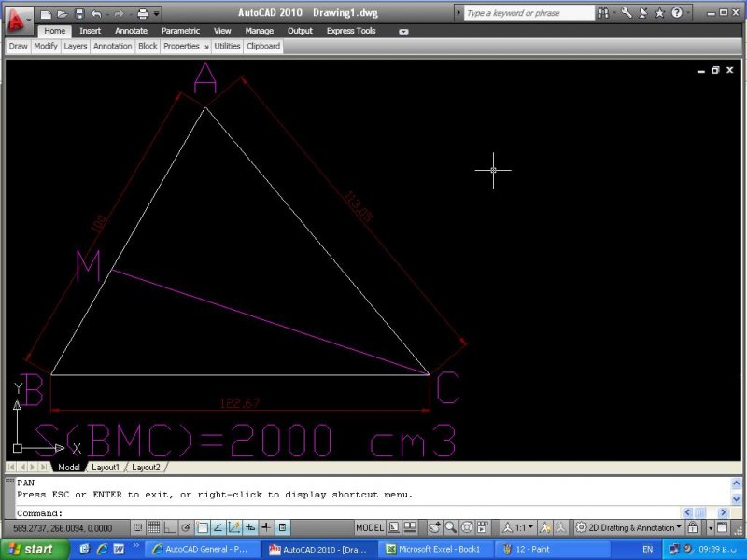Click the Pan hand icon in status bar
The image size is (747, 560).
coord(435,527)
